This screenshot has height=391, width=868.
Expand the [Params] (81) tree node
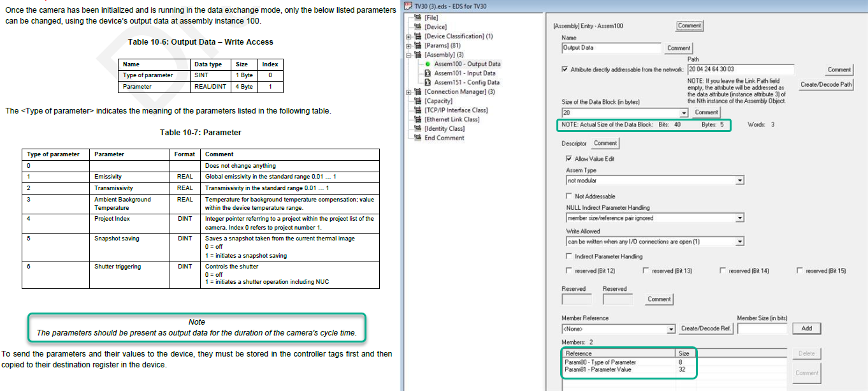tap(409, 45)
